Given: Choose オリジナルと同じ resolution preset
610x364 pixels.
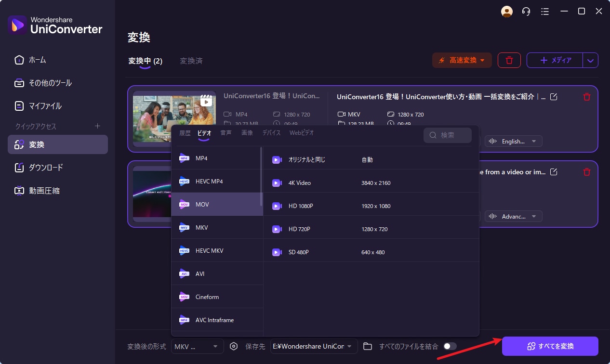Looking at the screenshot, I should point(371,159).
